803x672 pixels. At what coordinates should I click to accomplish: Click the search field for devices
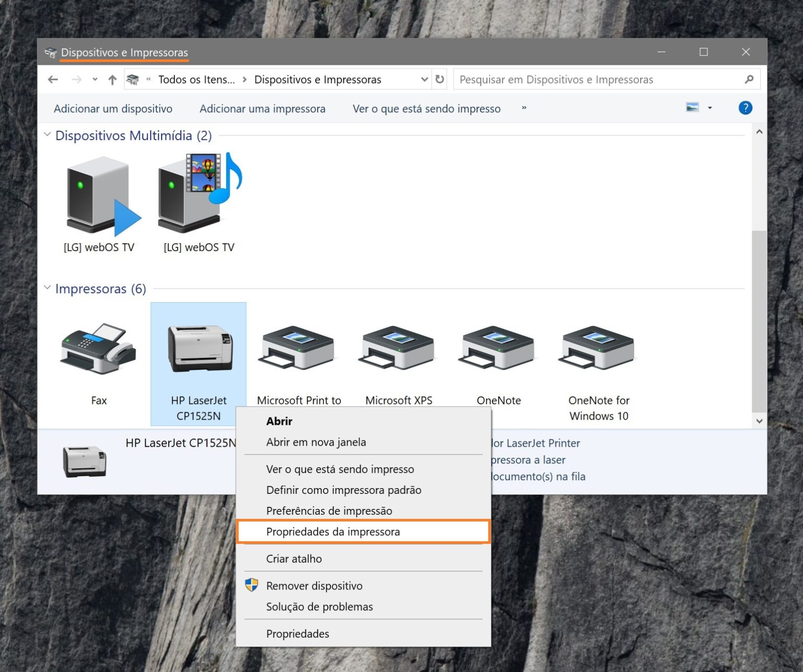(x=575, y=79)
